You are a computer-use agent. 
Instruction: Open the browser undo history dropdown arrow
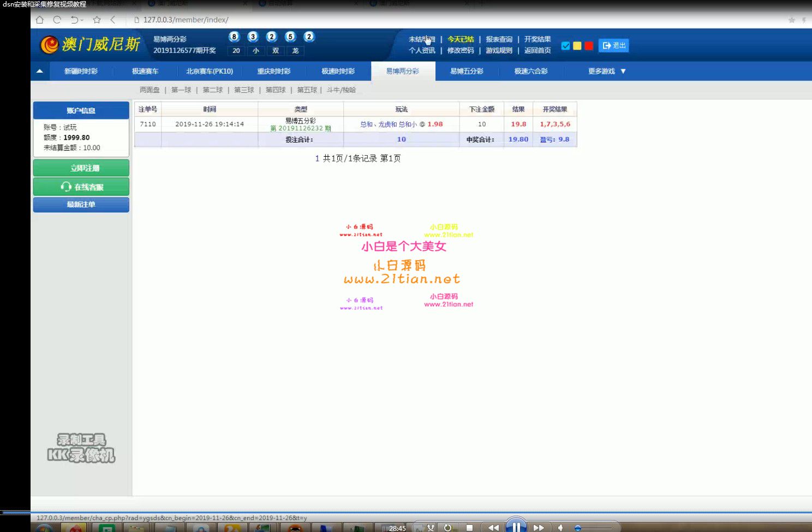click(x=82, y=20)
